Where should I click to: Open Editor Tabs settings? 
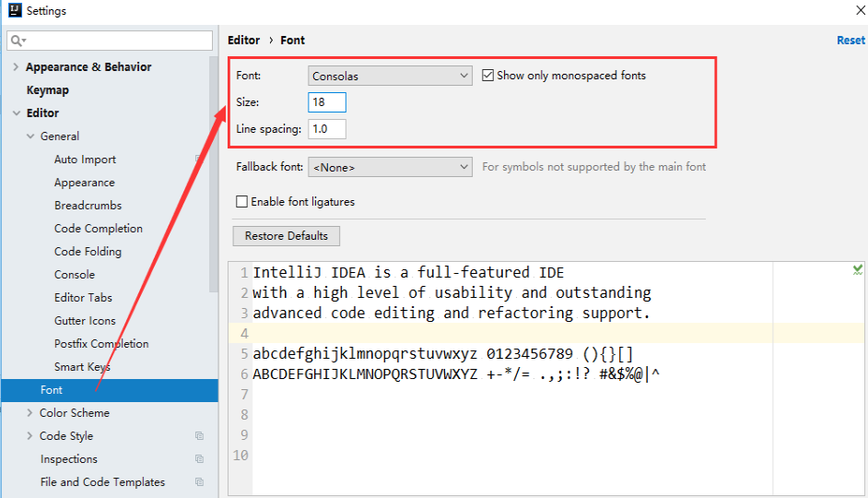point(83,298)
